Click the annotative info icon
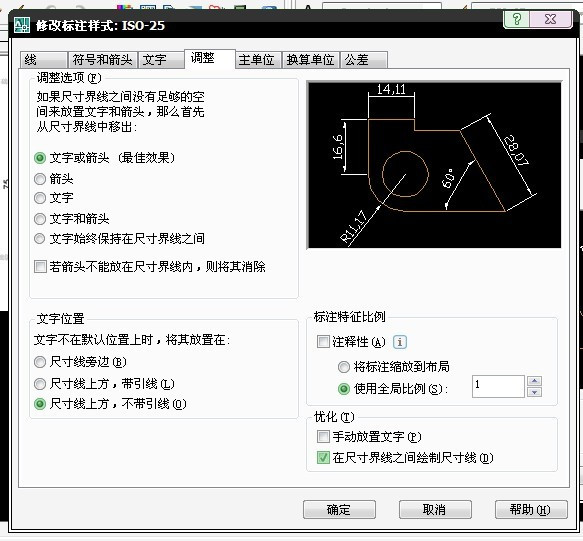Screen dimensions: 583x541 point(400,342)
